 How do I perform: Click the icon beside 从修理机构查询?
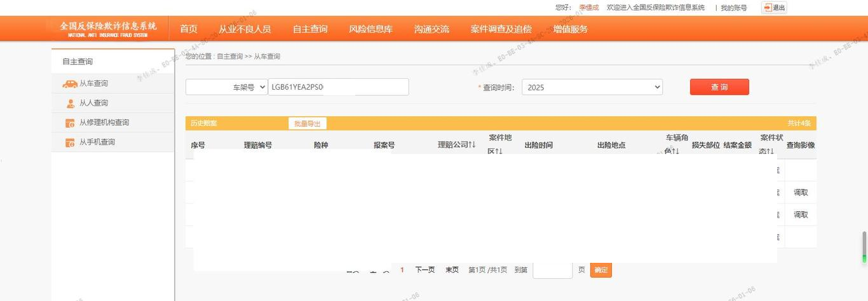point(70,123)
